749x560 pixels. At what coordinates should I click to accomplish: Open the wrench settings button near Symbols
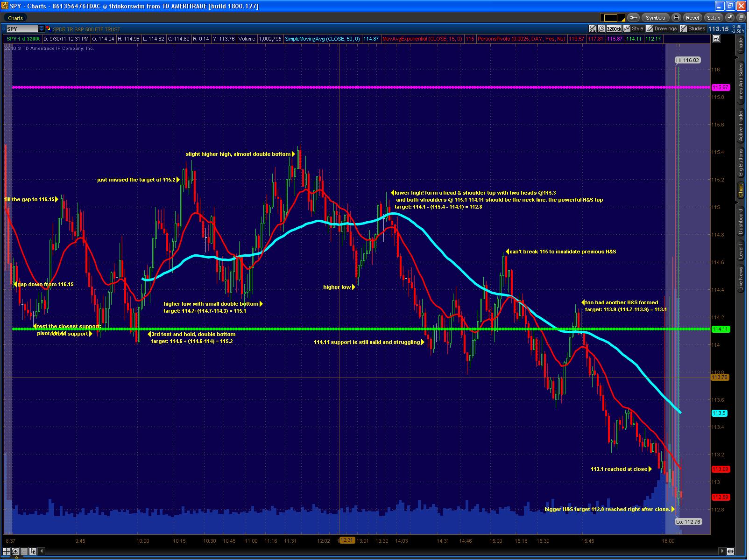click(633, 18)
